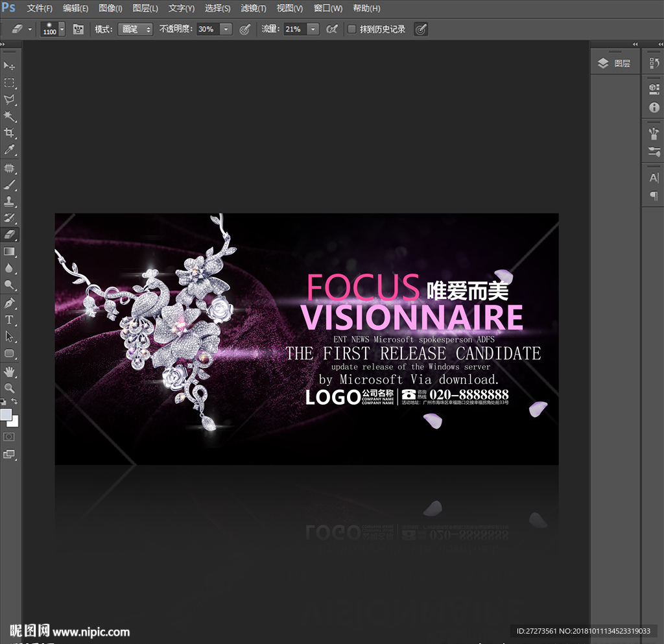Expand the 不透明度 opacity dropdown arrow

pos(226,29)
